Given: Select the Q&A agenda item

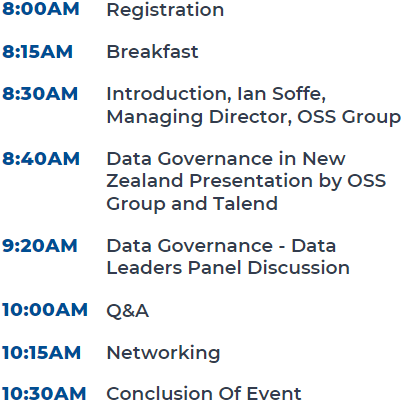Looking at the screenshot, I should coord(128,311).
